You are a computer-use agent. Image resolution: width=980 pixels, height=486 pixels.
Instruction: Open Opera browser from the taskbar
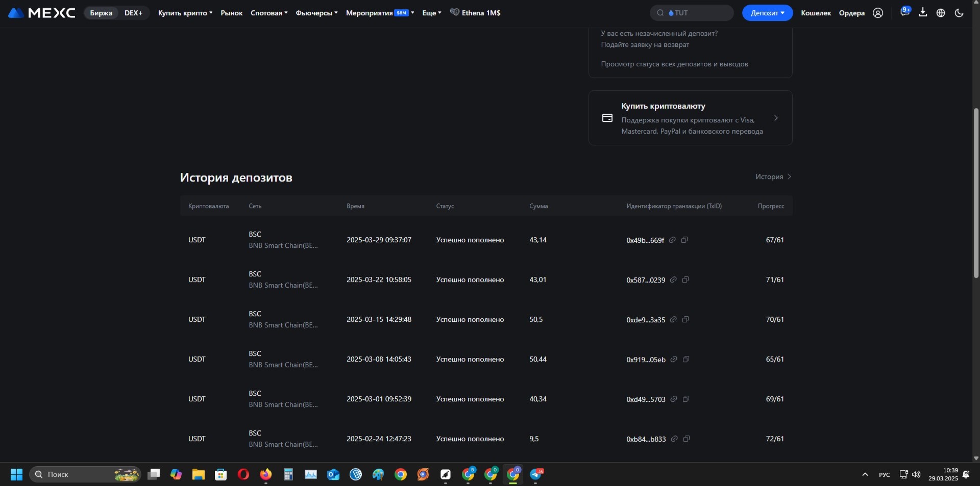(243, 474)
